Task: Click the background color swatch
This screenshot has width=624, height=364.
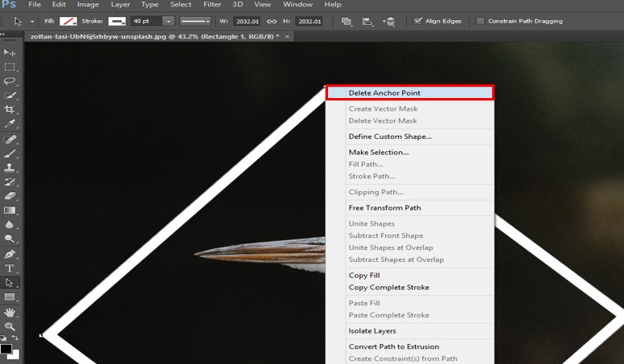Action: (x=15, y=355)
